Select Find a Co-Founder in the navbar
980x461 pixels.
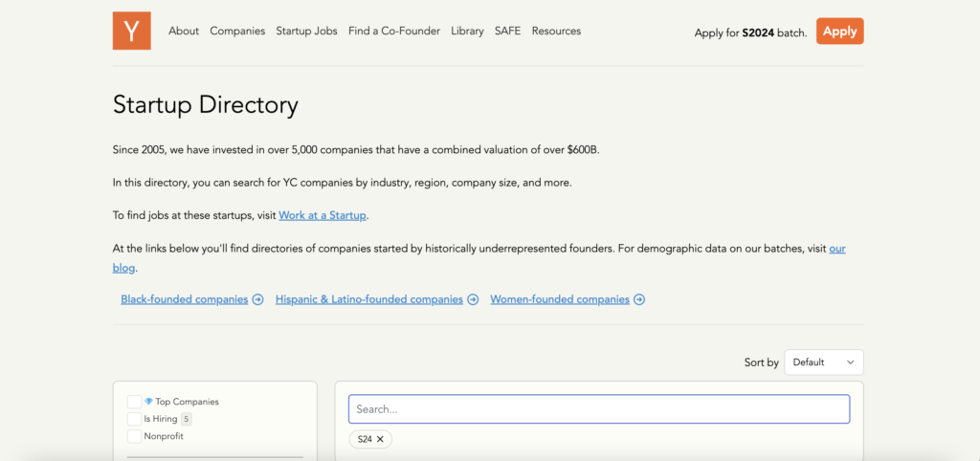(394, 31)
